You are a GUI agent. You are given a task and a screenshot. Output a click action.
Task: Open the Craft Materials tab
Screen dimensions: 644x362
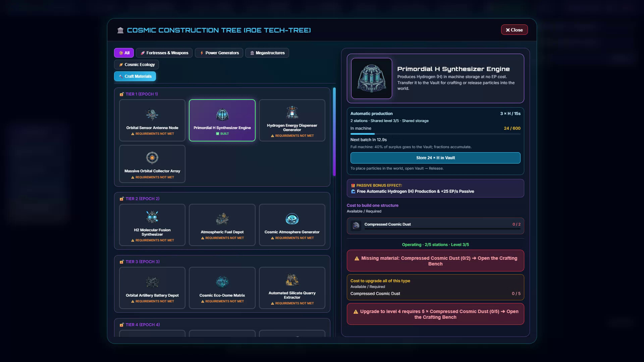coord(135,76)
